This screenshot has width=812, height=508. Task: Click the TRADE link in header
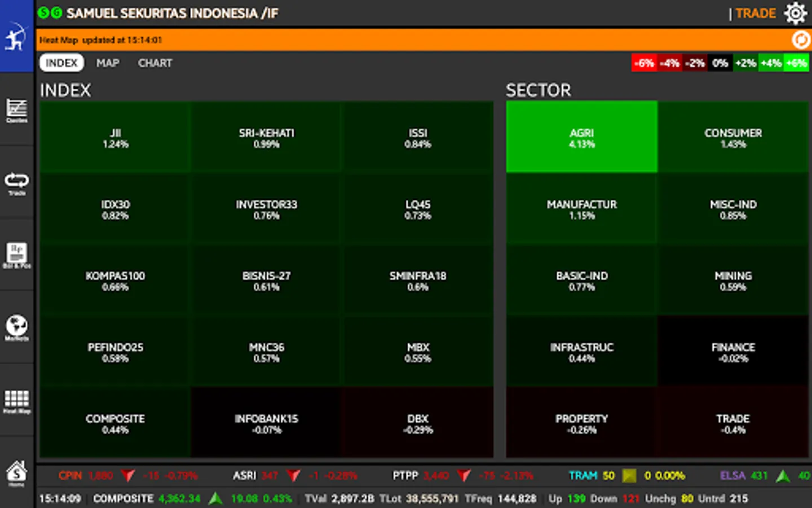point(756,13)
